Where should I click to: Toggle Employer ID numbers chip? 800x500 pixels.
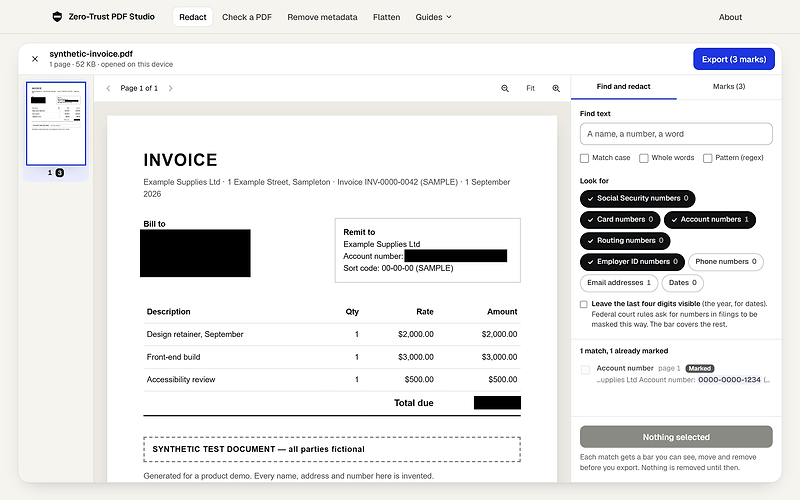click(632, 262)
